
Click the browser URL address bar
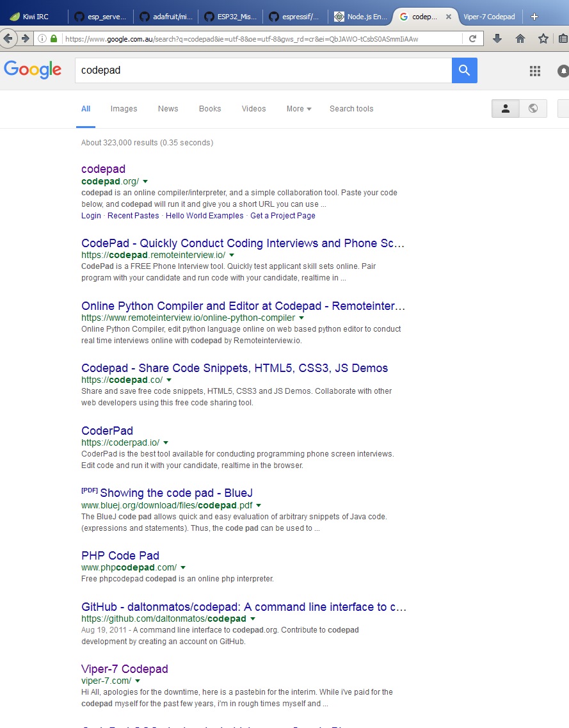point(262,38)
